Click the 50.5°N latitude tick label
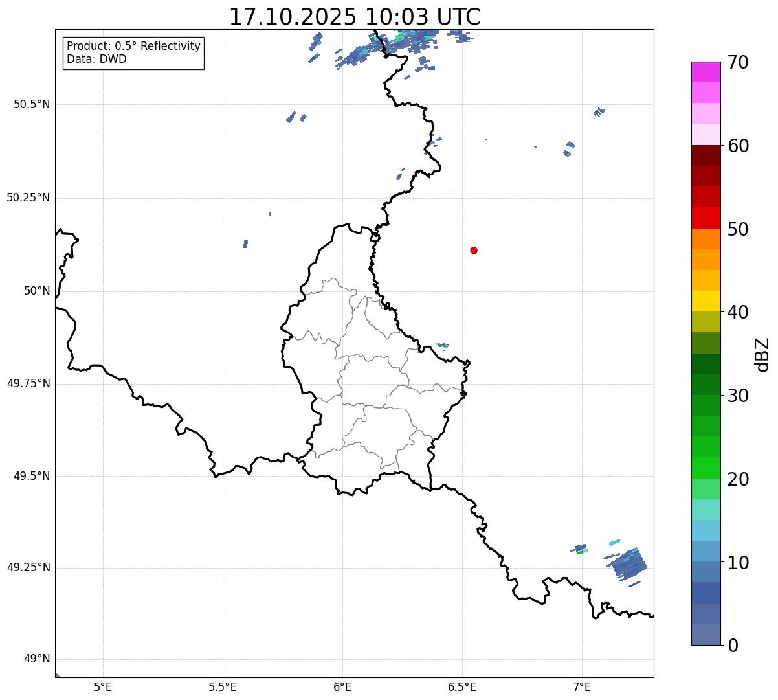Image resolution: width=778 pixels, height=700 pixels. [x=32, y=104]
